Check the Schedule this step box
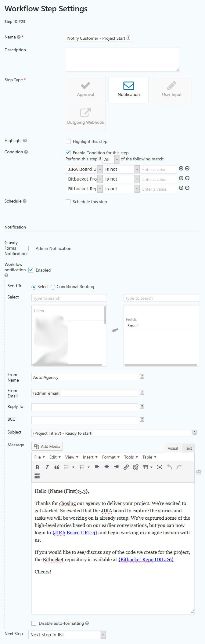This screenshot has height=644, width=205. click(x=68, y=202)
